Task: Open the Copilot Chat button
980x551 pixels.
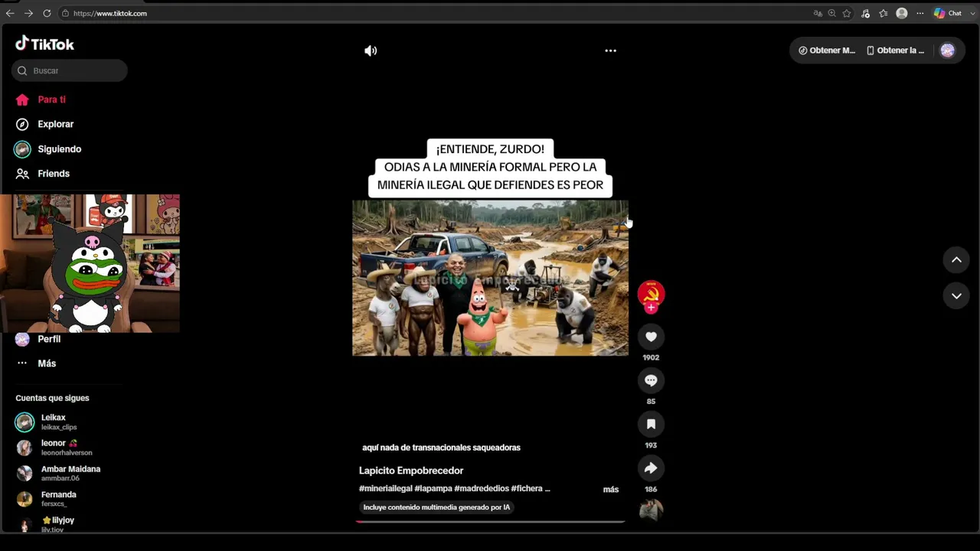Action: point(948,13)
